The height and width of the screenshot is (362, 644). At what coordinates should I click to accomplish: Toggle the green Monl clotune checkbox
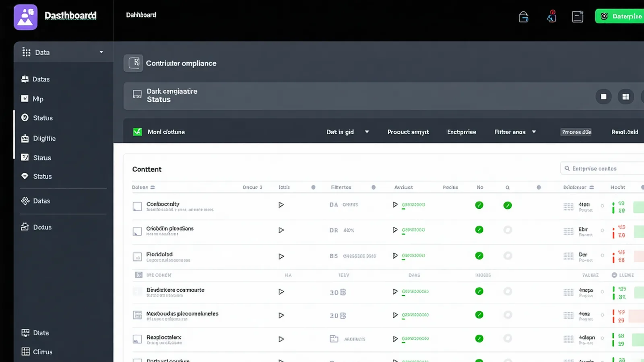137,132
